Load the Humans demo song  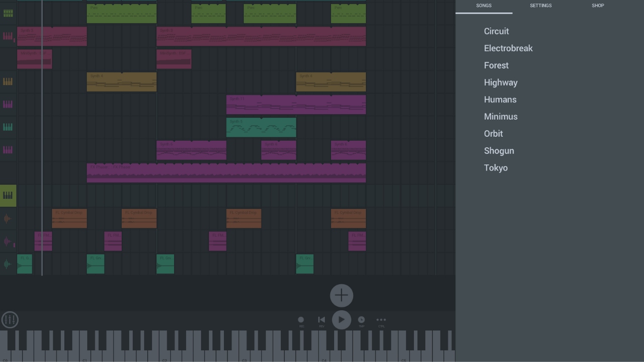(x=500, y=100)
